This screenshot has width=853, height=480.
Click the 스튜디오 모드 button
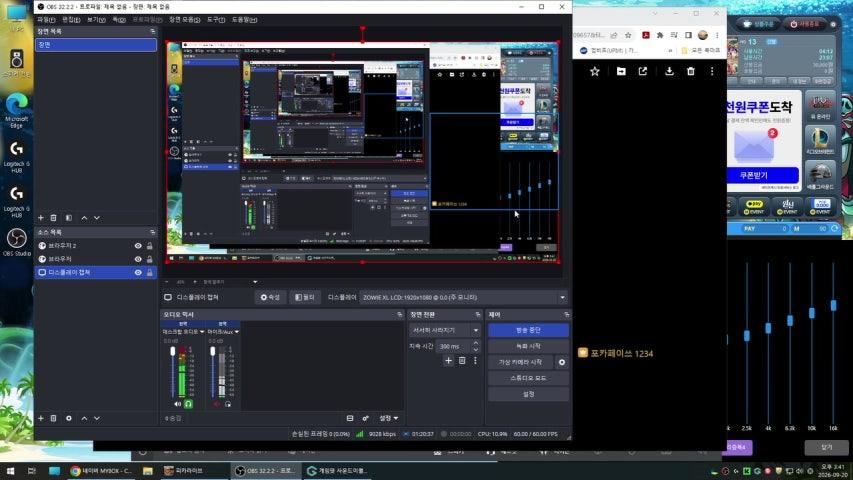pos(528,378)
